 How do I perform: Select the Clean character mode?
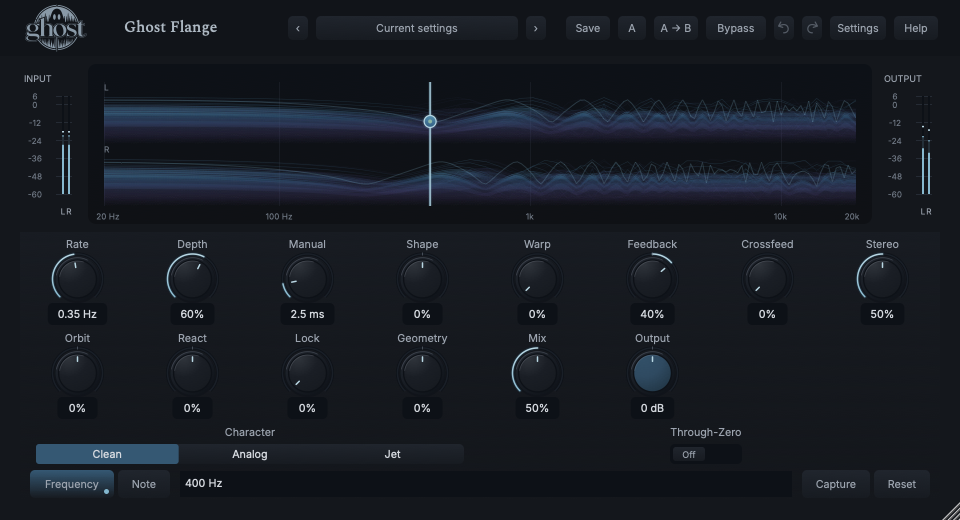point(107,454)
